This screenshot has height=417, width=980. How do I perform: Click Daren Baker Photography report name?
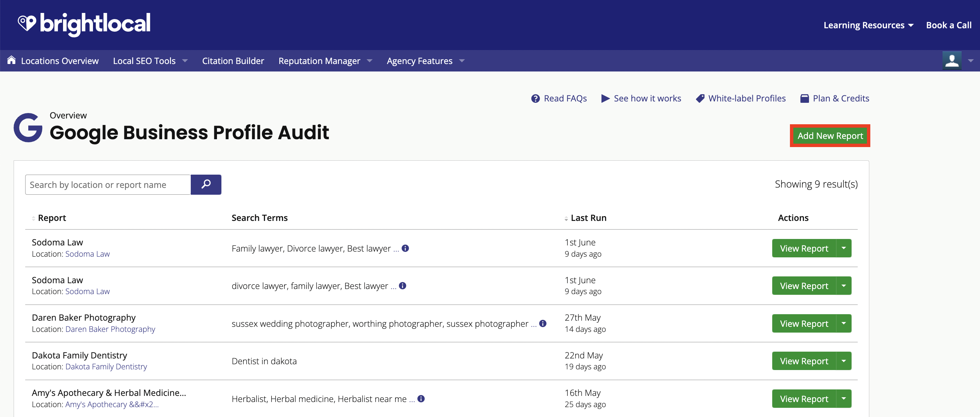tap(84, 318)
